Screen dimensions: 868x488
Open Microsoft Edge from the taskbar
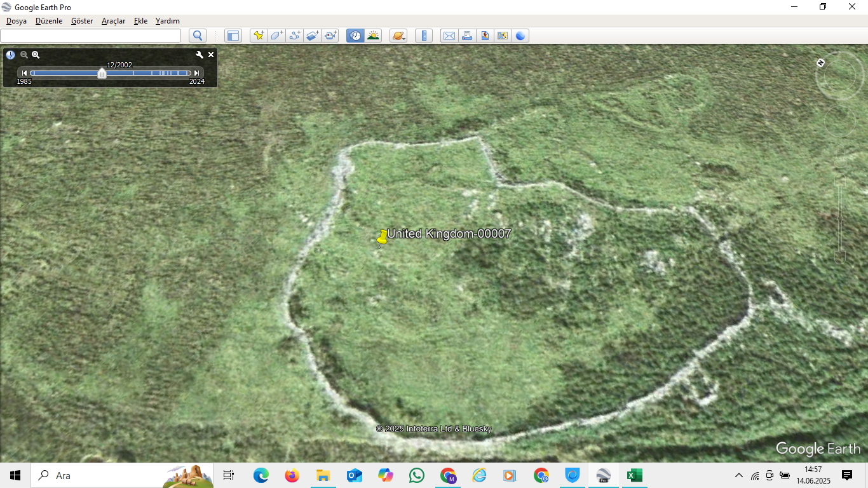[261, 475]
